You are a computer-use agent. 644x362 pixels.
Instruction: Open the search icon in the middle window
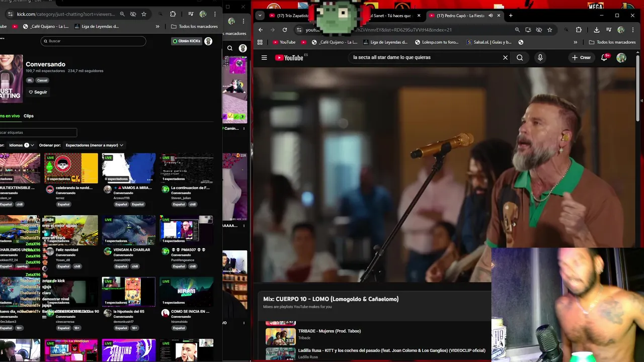(x=230, y=48)
